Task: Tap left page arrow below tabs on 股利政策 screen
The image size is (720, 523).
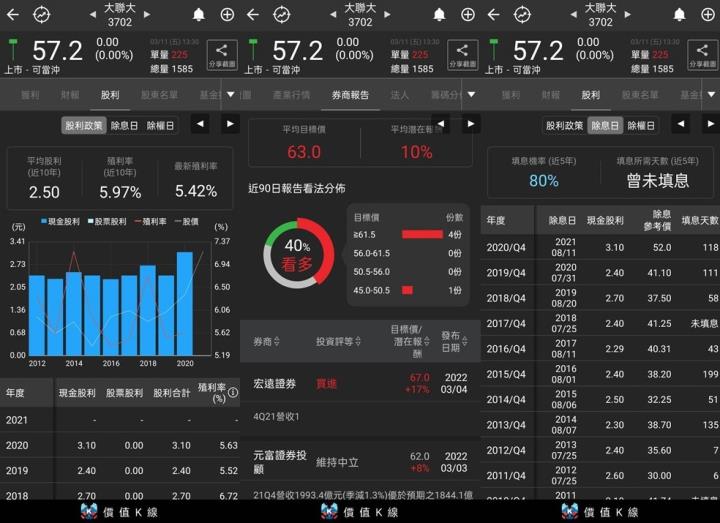Action: (x=200, y=124)
